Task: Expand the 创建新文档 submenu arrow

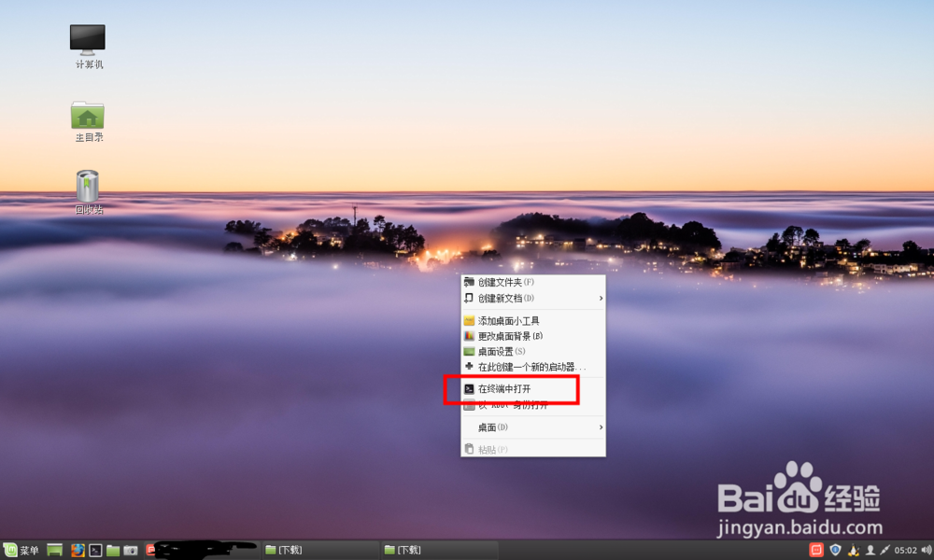Action: click(601, 298)
